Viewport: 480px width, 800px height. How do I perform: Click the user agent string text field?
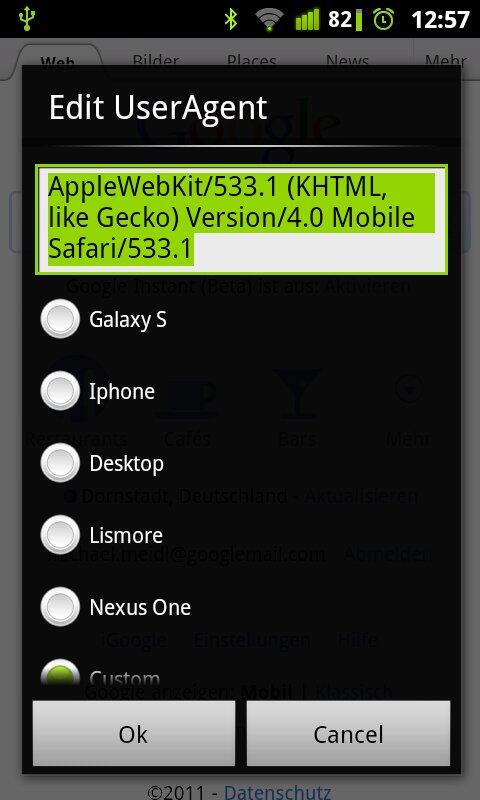pyautogui.click(x=241, y=219)
